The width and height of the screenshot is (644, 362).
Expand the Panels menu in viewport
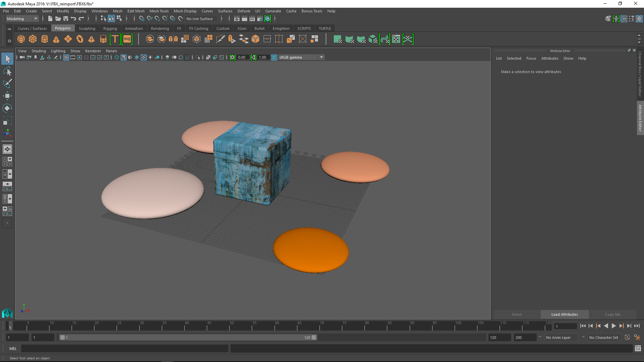coord(111,51)
